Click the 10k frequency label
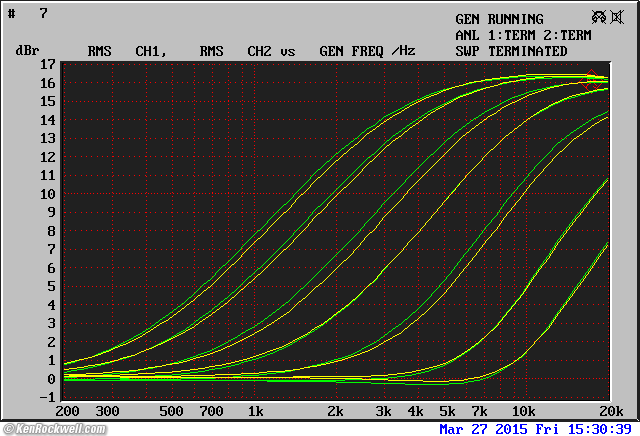 (x=523, y=411)
